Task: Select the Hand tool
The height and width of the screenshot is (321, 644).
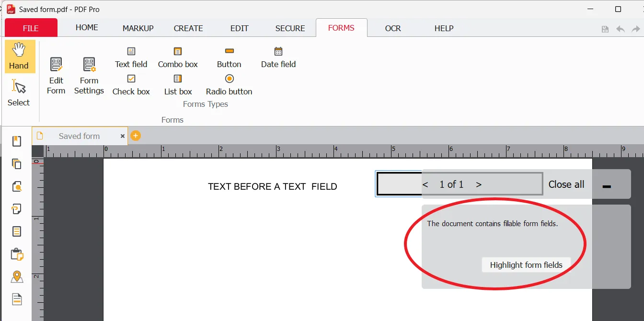Action: tap(20, 57)
